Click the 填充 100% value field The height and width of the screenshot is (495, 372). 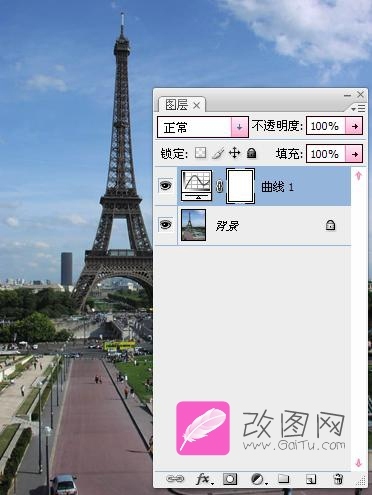click(326, 154)
